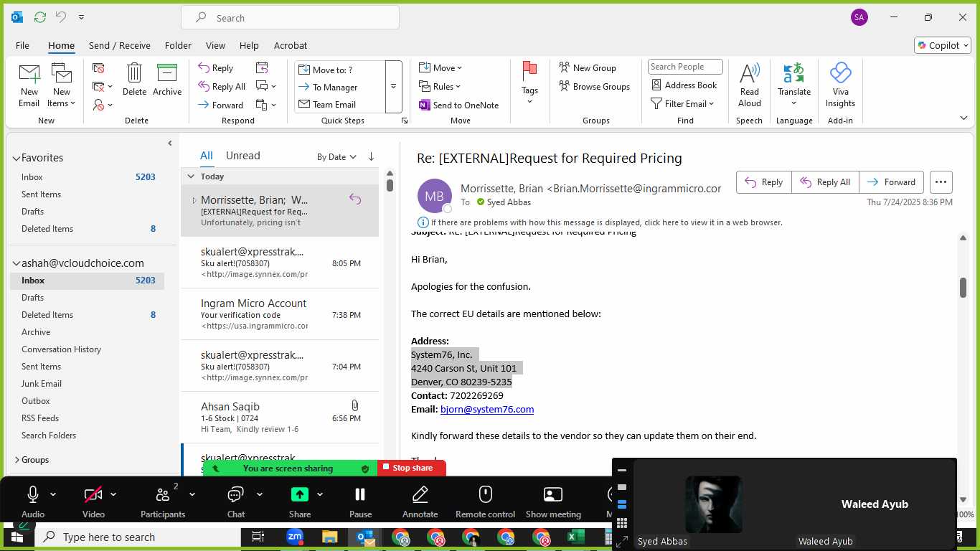This screenshot has height=551, width=980.
Task: Reverse sort order arrow in message list
Action: tap(371, 156)
